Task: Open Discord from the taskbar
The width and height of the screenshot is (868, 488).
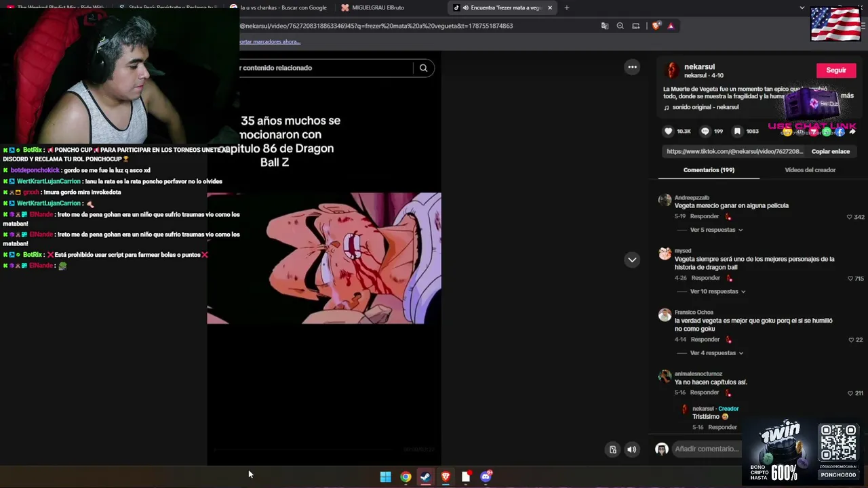Action: 486,476
